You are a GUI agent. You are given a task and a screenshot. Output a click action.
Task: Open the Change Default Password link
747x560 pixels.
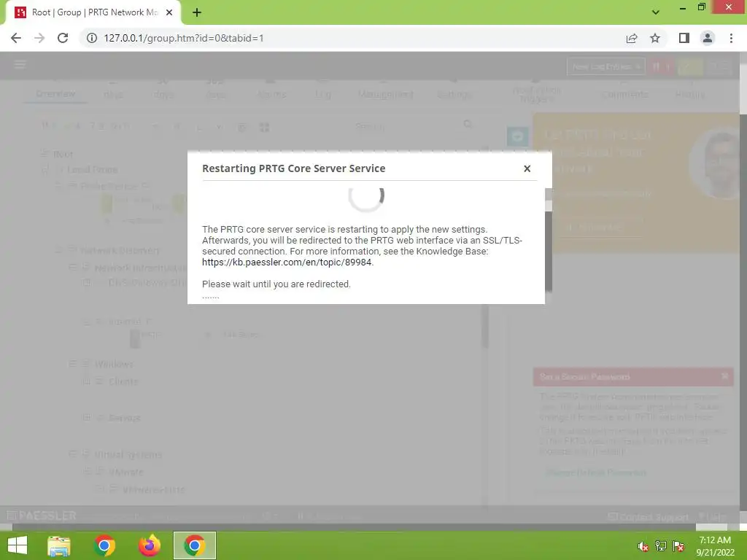click(597, 472)
